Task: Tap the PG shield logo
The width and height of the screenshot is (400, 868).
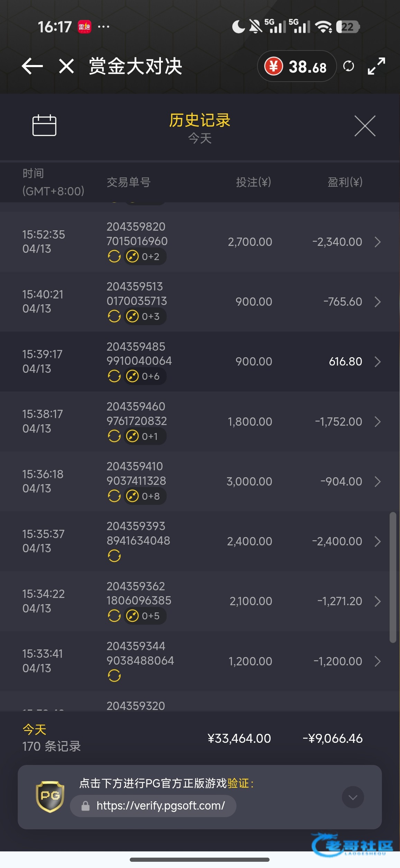Action: click(x=50, y=797)
